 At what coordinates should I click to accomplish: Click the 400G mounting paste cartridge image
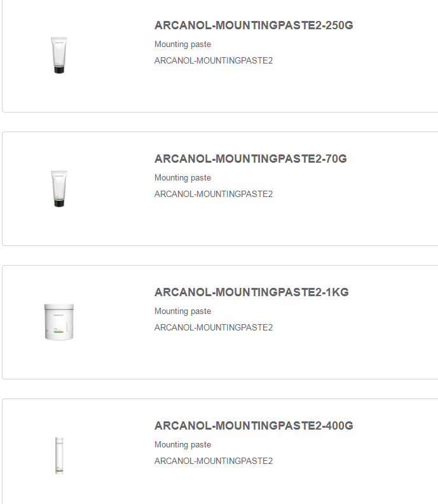(59, 455)
